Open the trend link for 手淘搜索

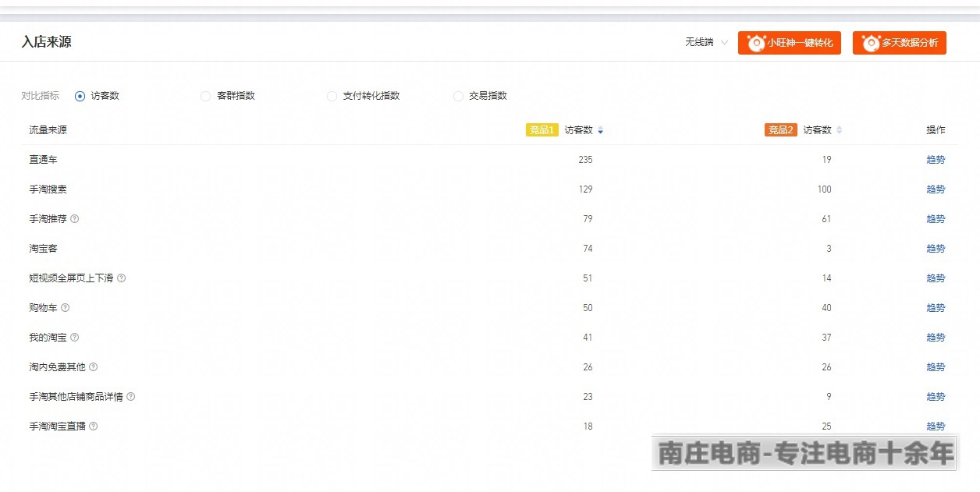[936, 189]
